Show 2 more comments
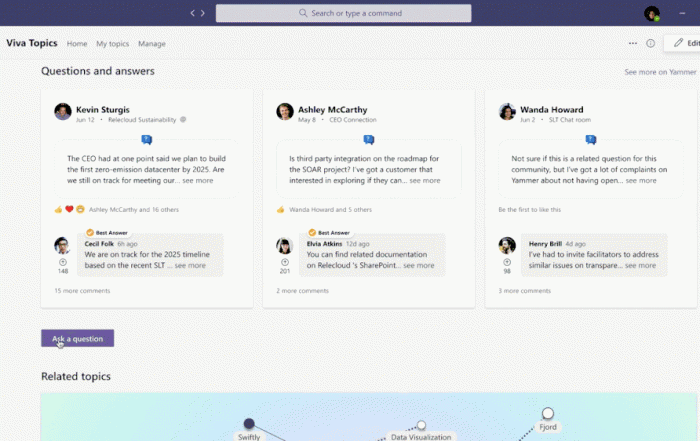This screenshot has width=700, height=441. [x=302, y=291]
